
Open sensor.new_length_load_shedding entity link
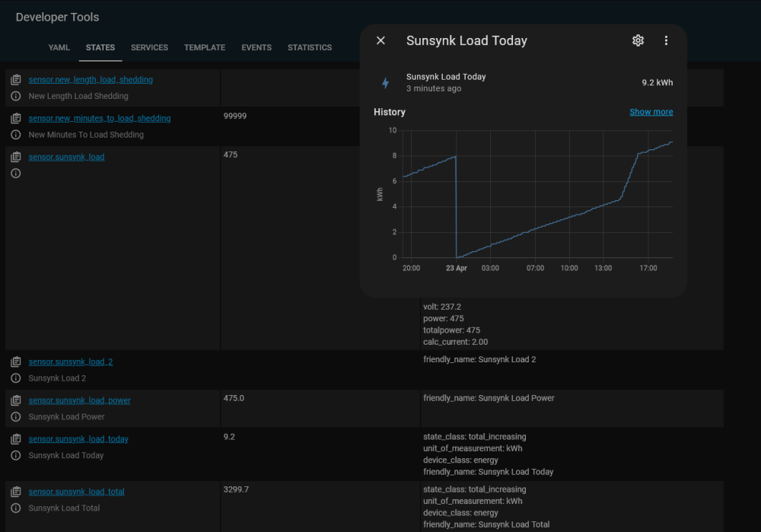pos(91,80)
